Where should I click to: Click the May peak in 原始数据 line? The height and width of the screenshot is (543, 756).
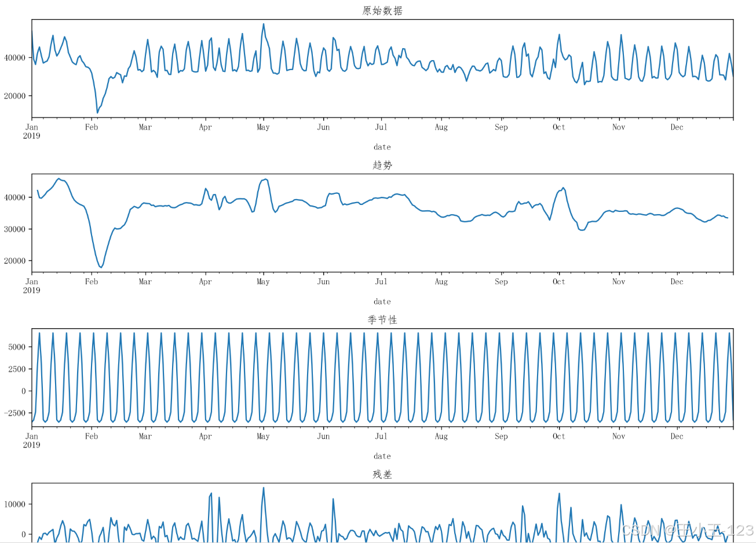tap(264, 24)
